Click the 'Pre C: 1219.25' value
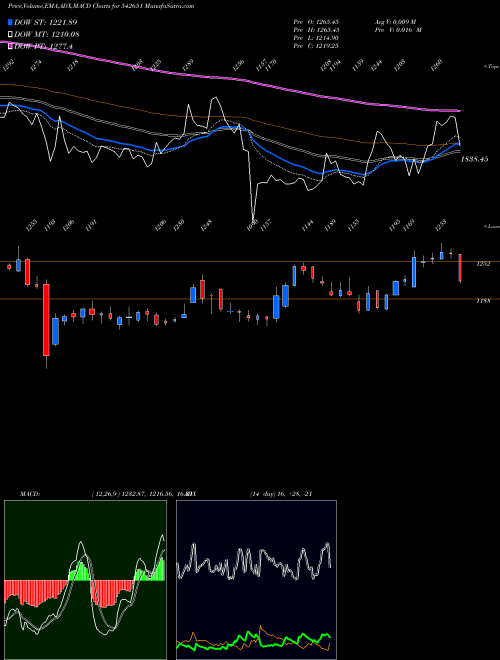The width and height of the screenshot is (500, 660). [x=316, y=46]
